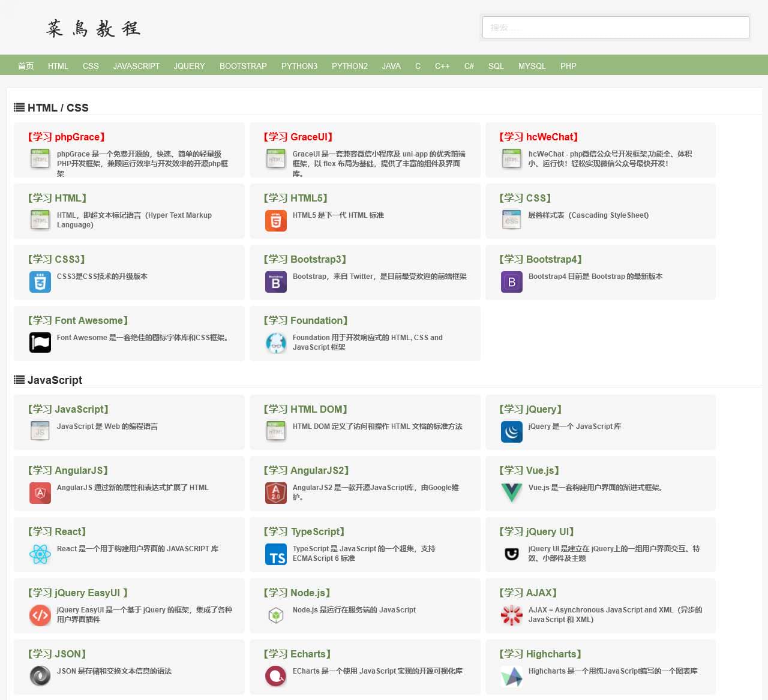Open the 【学习 phpGrace】 red link
The width and height of the screenshot is (768, 700).
[67, 137]
